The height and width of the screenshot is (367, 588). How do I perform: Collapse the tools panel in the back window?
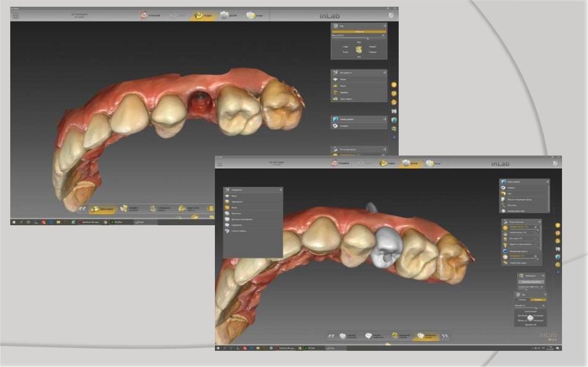pyautogui.click(x=385, y=73)
